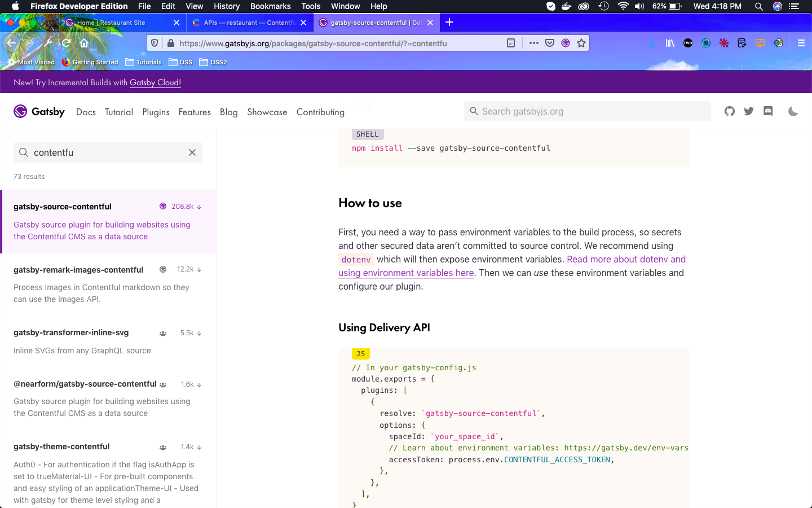
Task: Open Docs in site navigation
Action: (x=86, y=112)
